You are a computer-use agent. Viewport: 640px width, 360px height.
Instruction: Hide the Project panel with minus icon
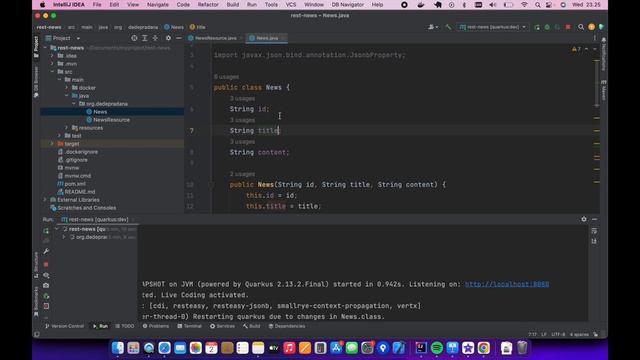(179, 38)
